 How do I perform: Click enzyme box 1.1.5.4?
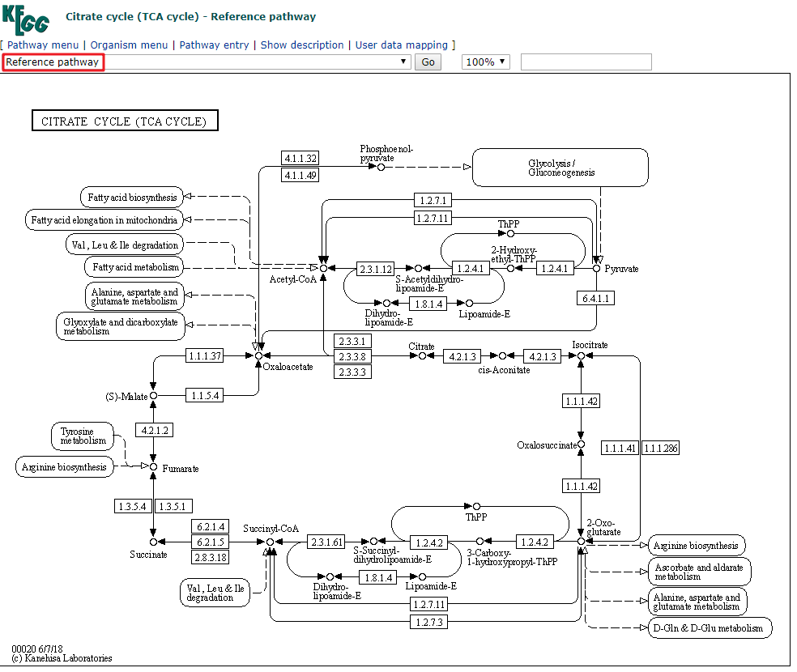click(205, 395)
